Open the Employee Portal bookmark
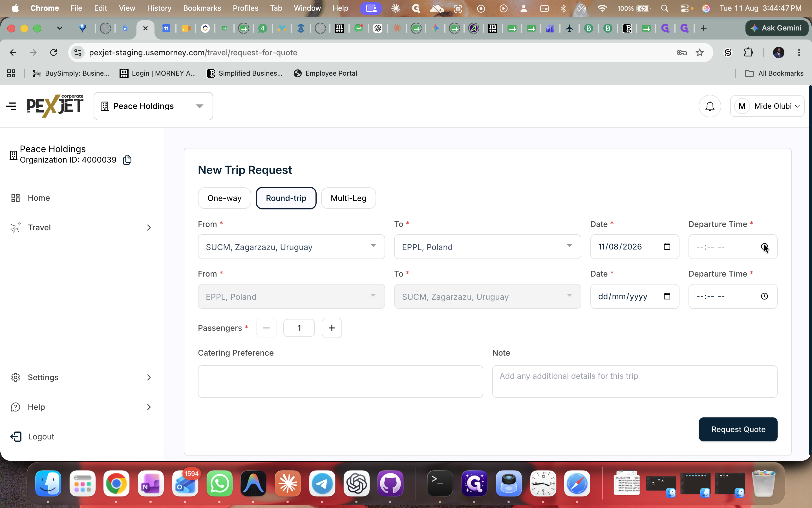This screenshot has width=812, height=508. pyautogui.click(x=325, y=73)
